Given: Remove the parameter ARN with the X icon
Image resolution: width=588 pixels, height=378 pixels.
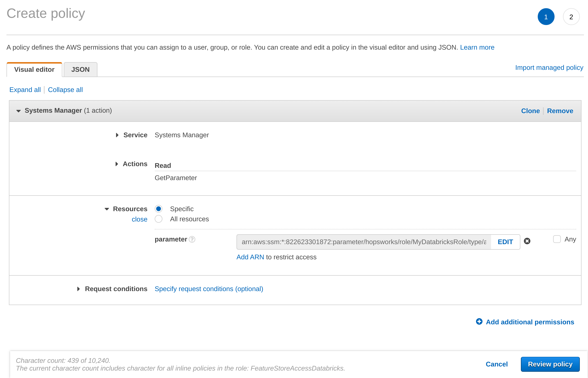Looking at the screenshot, I should pyautogui.click(x=527, y=241).
